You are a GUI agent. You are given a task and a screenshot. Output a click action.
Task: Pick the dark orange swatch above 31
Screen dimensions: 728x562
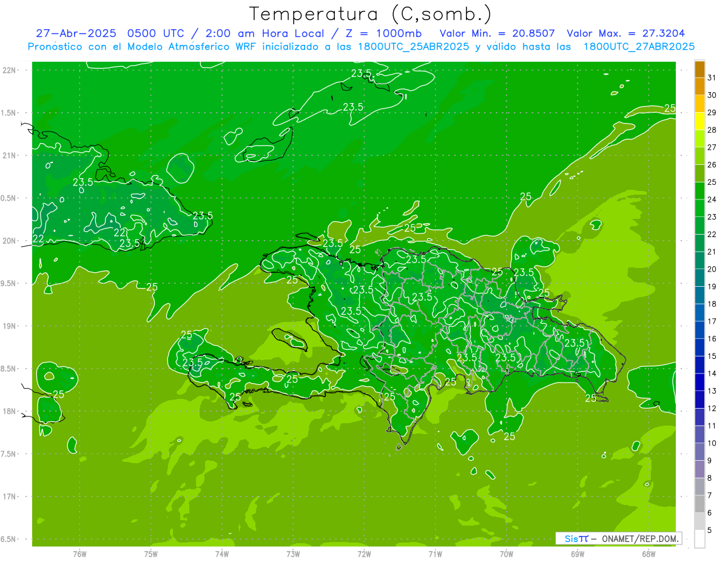point(699,69)
